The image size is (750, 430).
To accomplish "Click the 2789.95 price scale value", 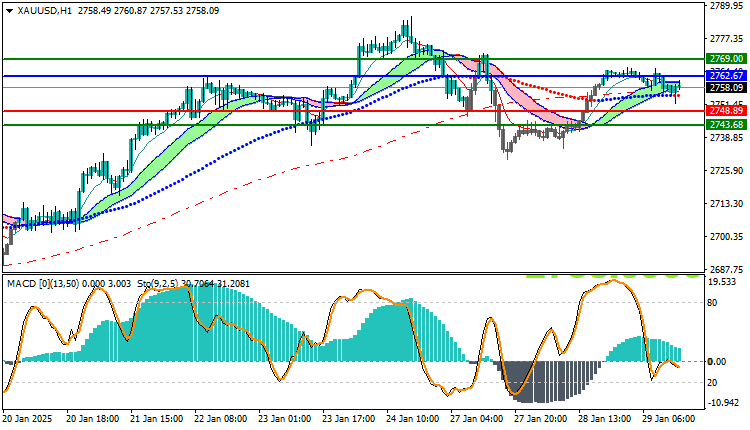I will tap(726, 6).
